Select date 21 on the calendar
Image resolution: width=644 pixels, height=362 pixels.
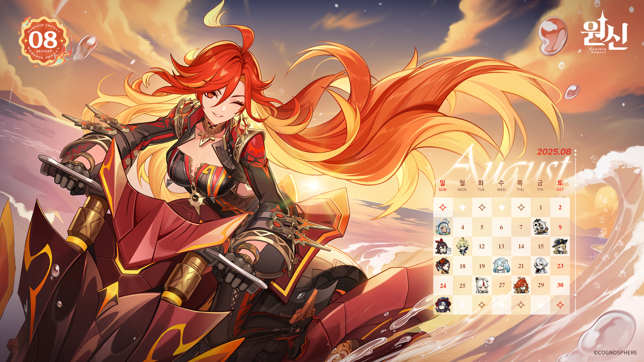coord(521,266)
